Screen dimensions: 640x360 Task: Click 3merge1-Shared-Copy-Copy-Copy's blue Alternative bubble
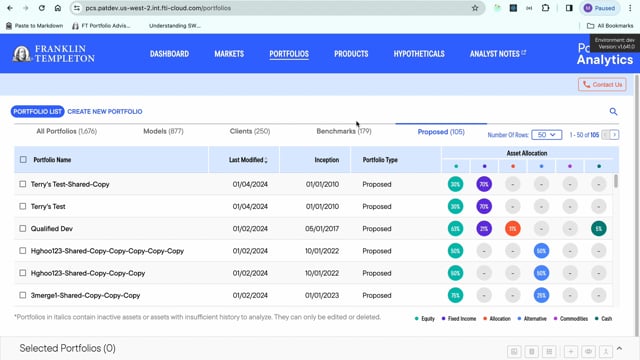tap(541, 295)
